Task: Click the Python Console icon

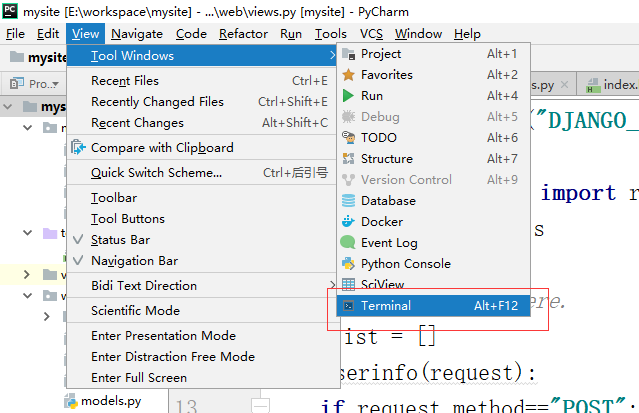Action: tap(348, 263)
